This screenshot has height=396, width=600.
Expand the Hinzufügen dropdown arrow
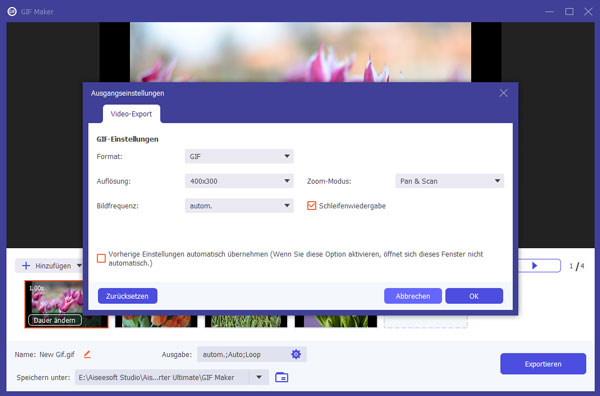click(79, 266)
